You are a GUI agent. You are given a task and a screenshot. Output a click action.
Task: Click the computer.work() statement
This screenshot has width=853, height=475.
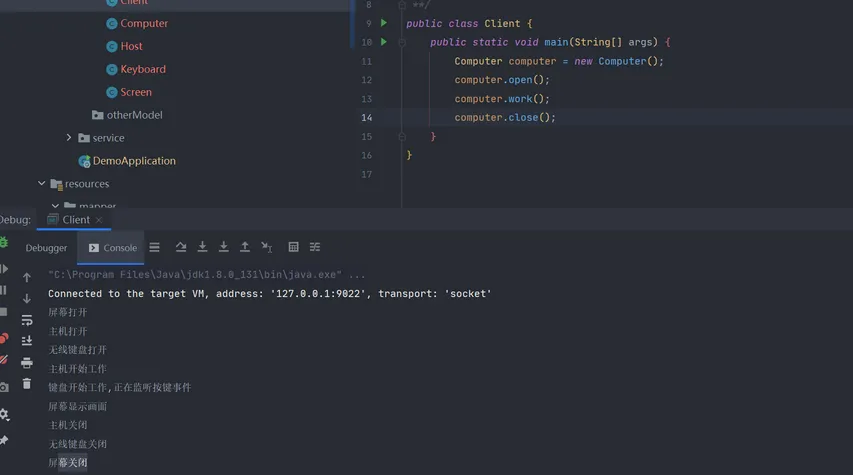[x=502, y=99]
